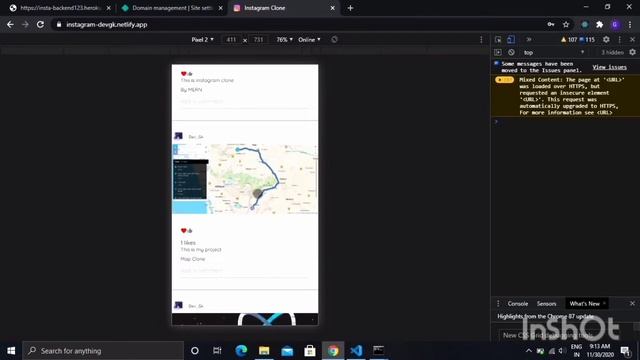Bookmark this page with the star icon
Image resolution: width=640 pixels, height=360 pixels.
566,24
